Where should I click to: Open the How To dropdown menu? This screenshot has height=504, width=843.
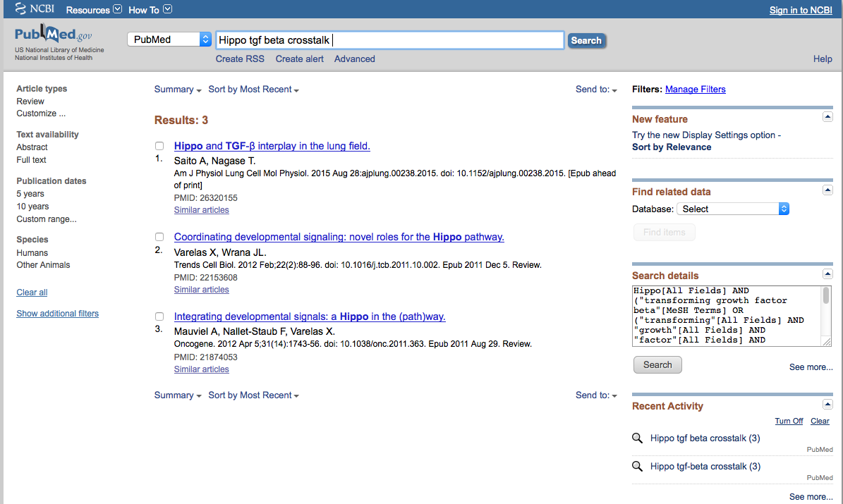pyautogui.click(x=150, y=10)
